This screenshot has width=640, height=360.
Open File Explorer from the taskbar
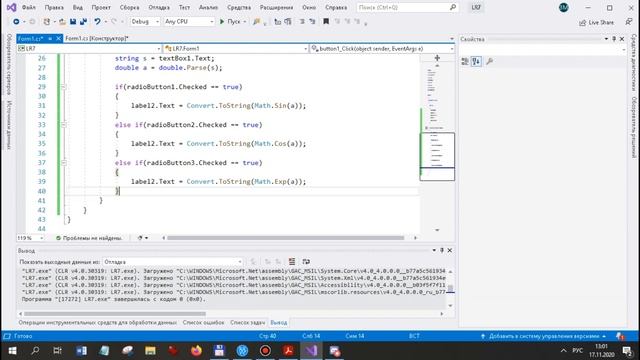click(150, 351)
